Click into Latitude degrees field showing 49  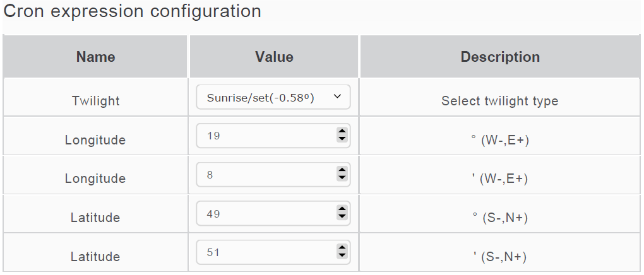pyautogui.click(x=265, y=214)
